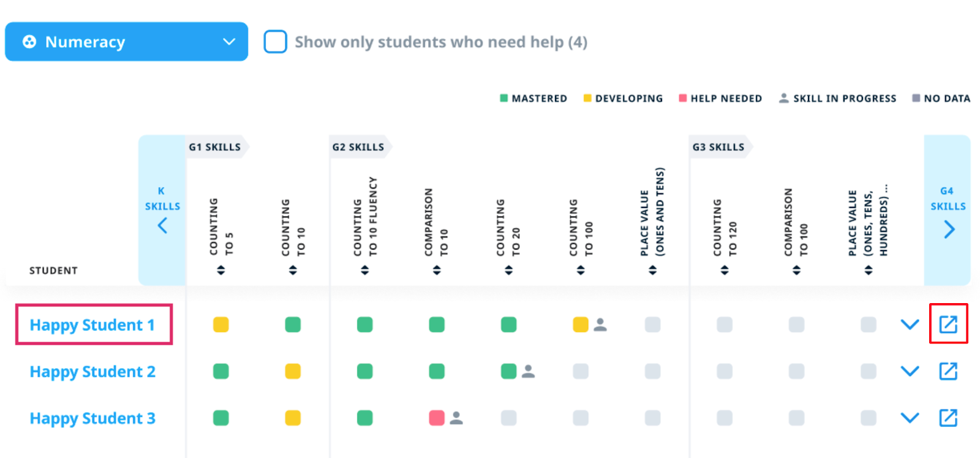Image resolution: width=980 pixels, height=458 pixels.
Task: Open Happy Student 3 external report icon
Action: coord(948,418)
